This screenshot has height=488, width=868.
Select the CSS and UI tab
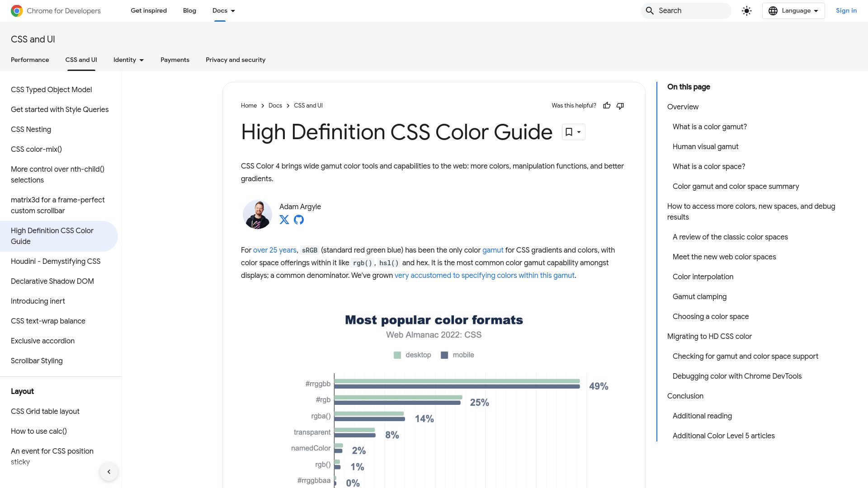pos(81,60)
